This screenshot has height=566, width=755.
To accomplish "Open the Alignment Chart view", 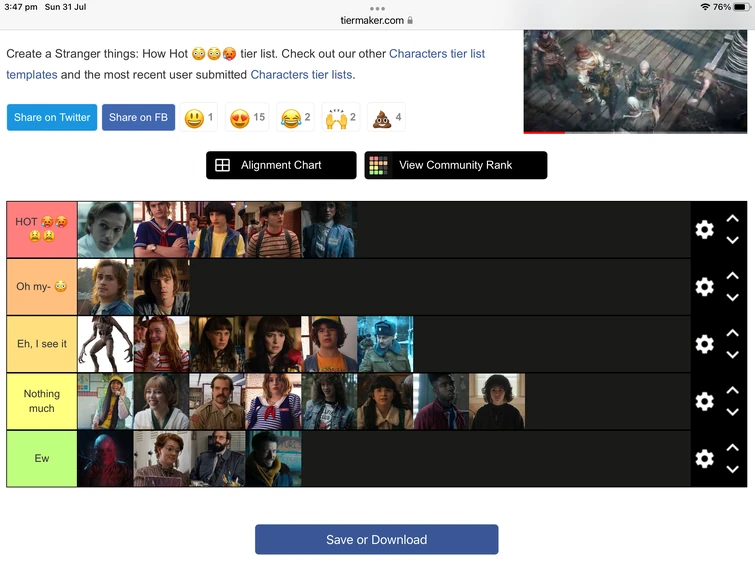I will tap(281, 165).
